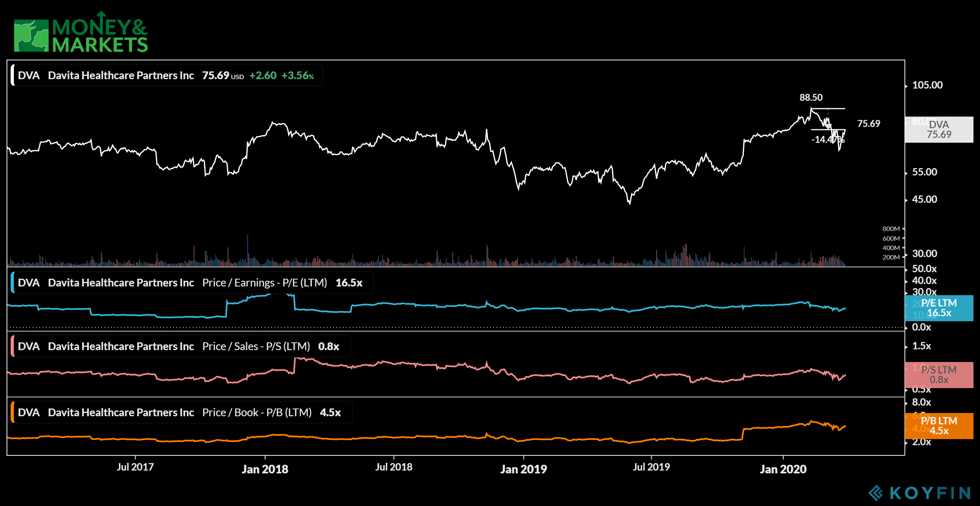This screenshot has width=980, height=506.
Task: Click the 400M volume axis label
Action: (891, 248)
